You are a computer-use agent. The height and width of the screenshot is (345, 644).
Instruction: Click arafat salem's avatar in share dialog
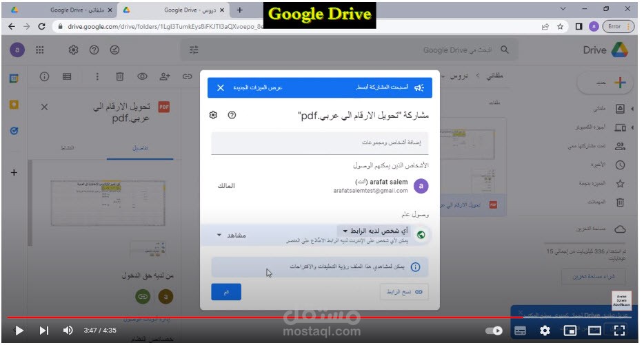pyautogui.click(x=421, y=186)
